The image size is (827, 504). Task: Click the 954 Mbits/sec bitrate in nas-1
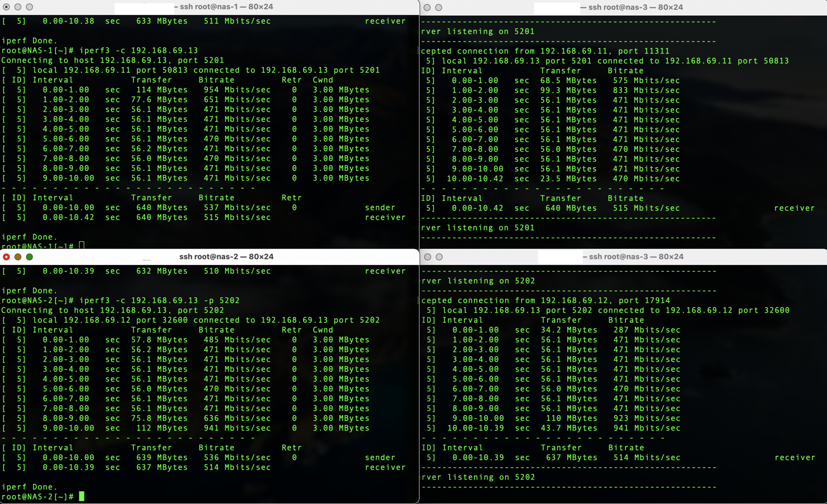point(237,90)
